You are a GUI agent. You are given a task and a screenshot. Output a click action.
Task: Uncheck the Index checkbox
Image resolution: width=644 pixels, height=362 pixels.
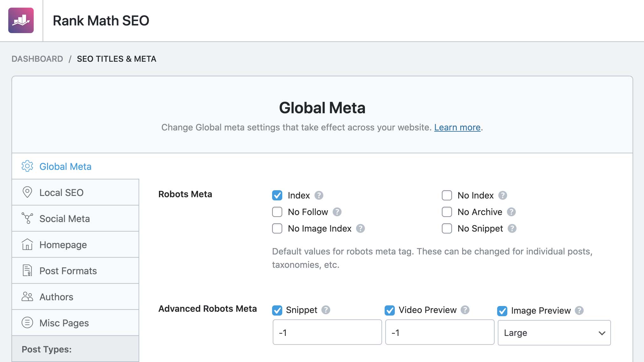(x=277, y=195)
